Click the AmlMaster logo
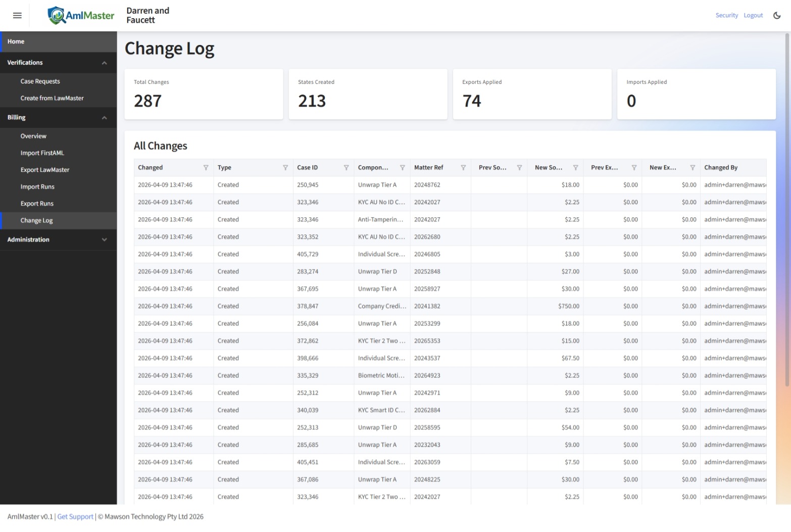The image size is (791, 532). point(80,15)
